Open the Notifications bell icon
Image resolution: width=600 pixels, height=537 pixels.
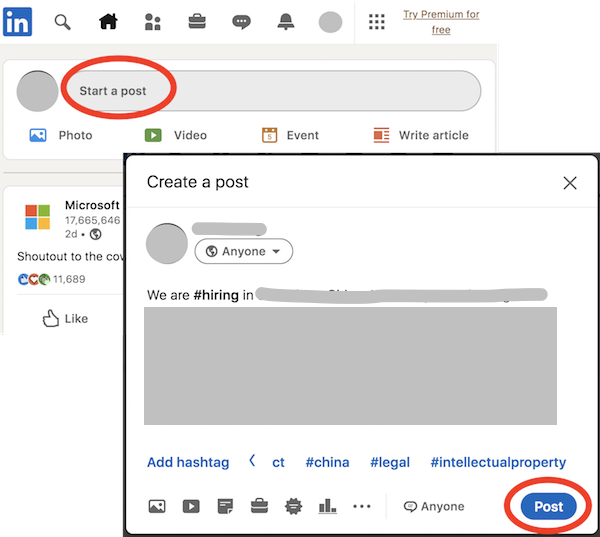click(286, 21)
